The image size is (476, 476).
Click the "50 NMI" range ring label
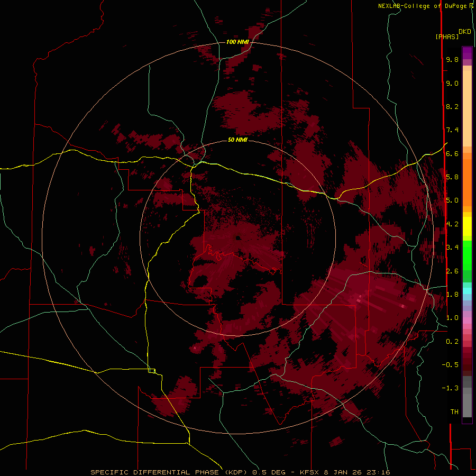tap(237, 140)
